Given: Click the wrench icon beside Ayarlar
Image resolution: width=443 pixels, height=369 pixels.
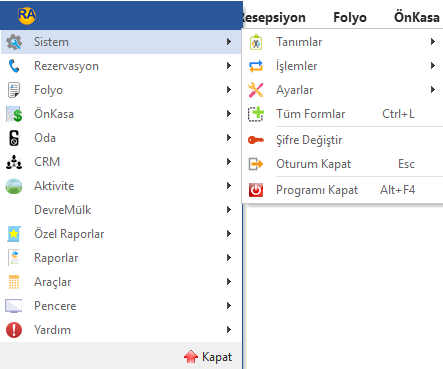Looking at the screenshot, I should click(256, 90).
